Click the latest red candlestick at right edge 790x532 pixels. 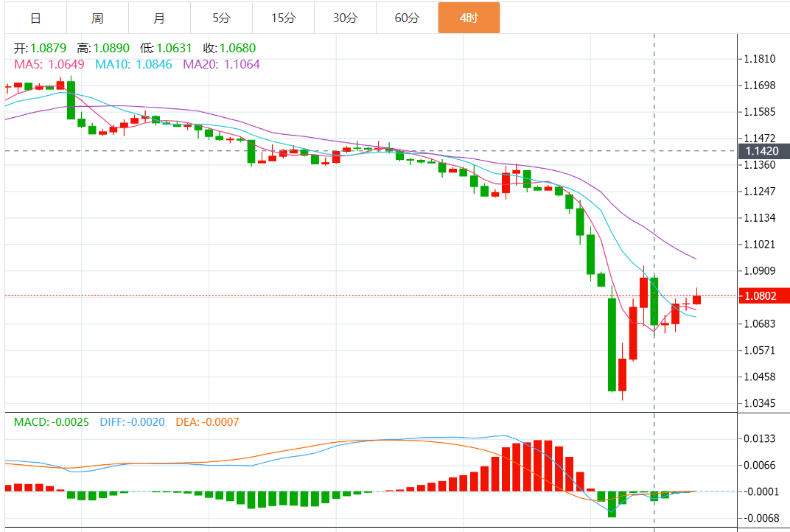coord(697,300)
